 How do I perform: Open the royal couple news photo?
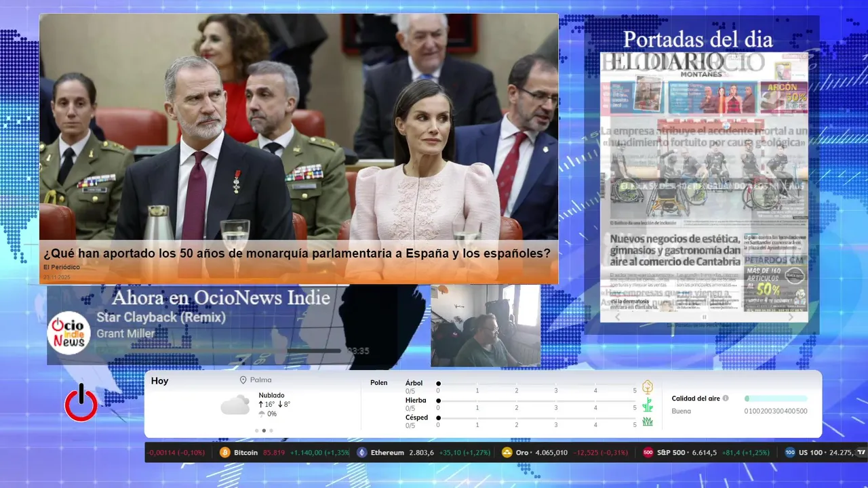click(x=298, y=127)
